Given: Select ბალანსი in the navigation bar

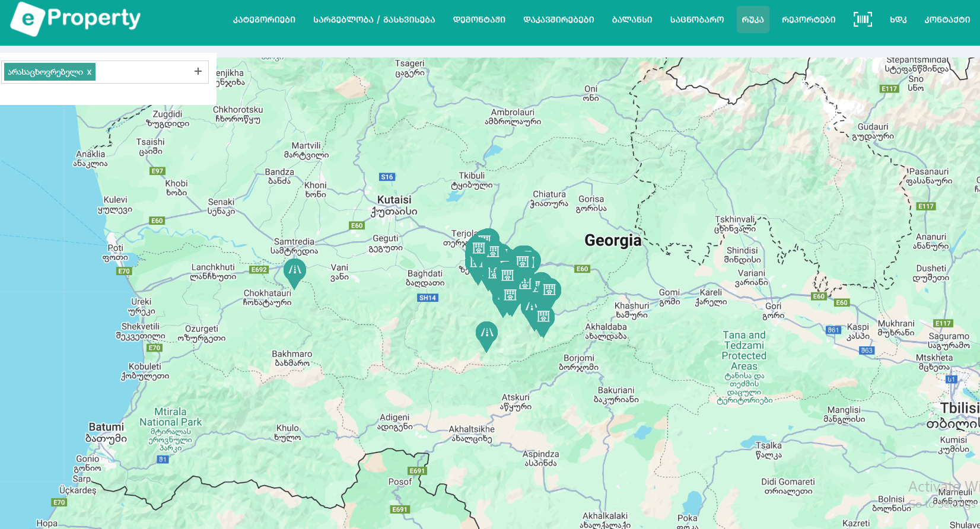Looking at the screenshot, I should (x=632, y=20).
